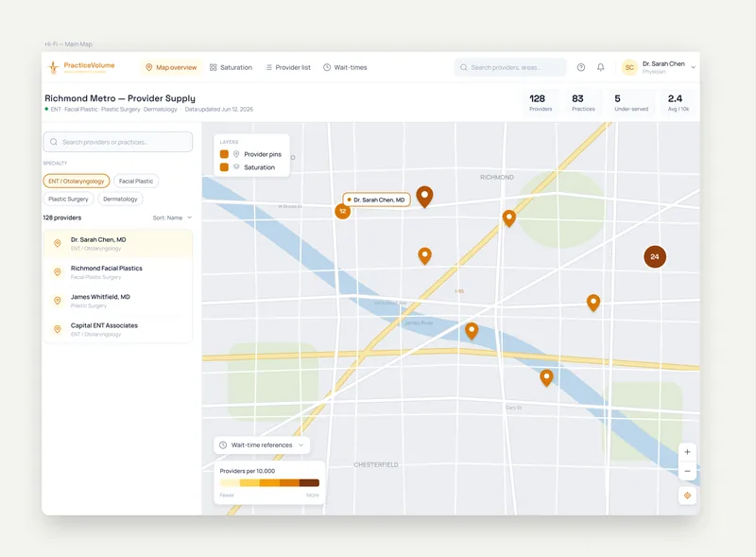This screenshot has width=756, height=557.
Task: Select Richmond Facial Plastics list row
Action: coord(118,272)
